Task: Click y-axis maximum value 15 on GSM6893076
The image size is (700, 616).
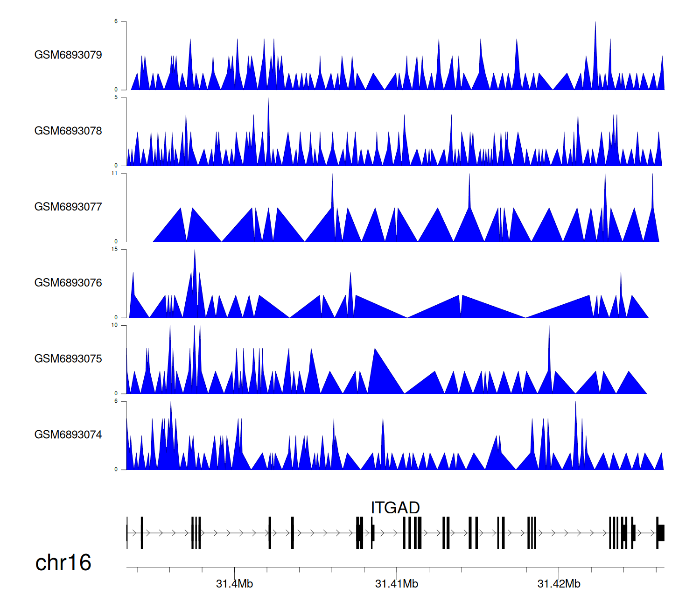Action: tap(114, 250)
